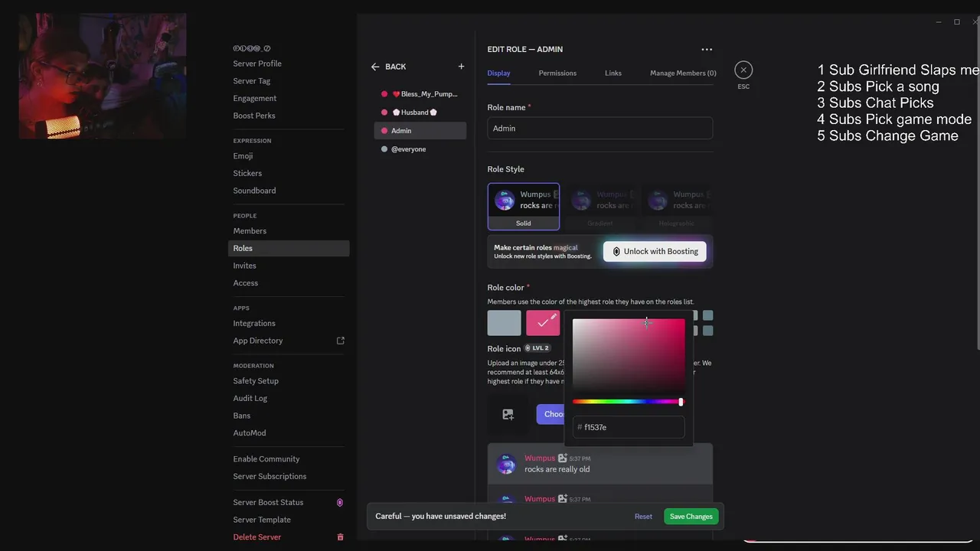Screen dimensions: 980x551
Task: Click the Role name input field
Action: click(600, 129)
